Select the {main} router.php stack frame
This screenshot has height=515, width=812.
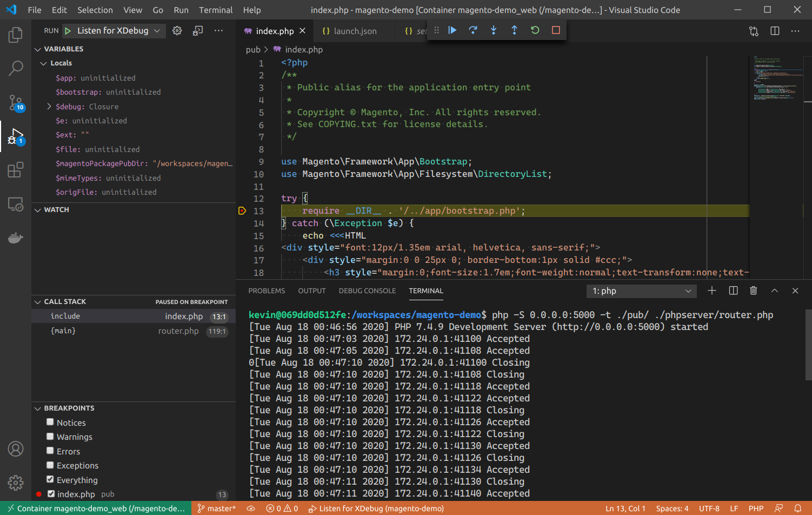tap(134, 331)
